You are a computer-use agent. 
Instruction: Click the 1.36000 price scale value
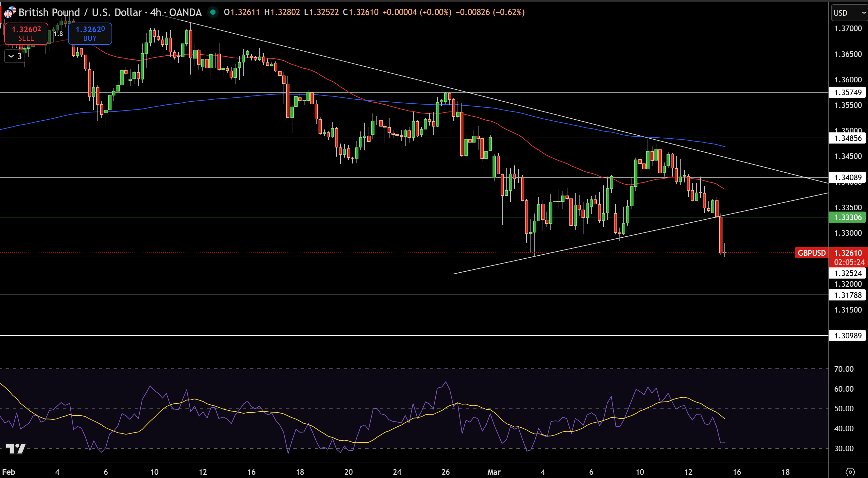(x=848, y=80)
